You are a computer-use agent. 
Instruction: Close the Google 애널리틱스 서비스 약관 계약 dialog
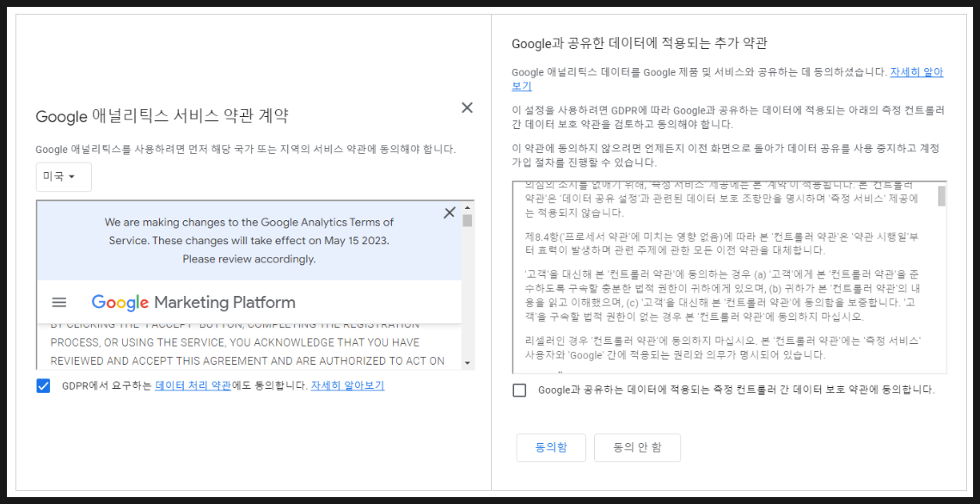[x=467, y=108]
